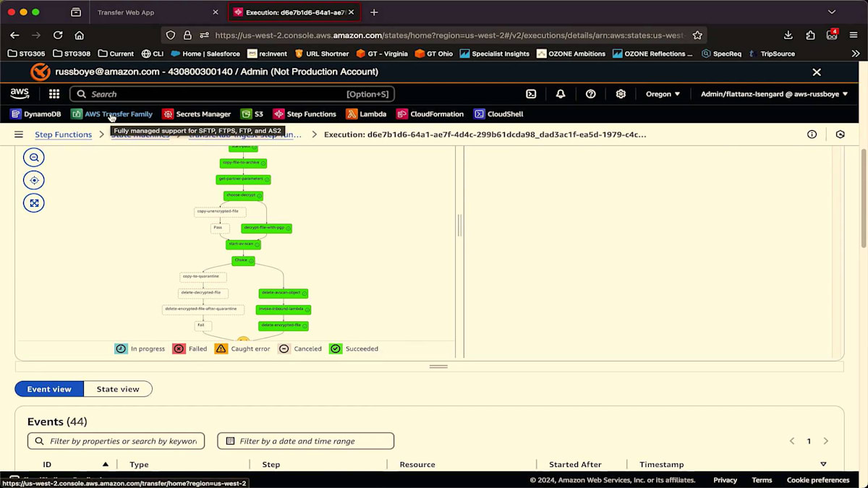The height and width of the screenshot is (488, 868).
Task: Open AWS Transfer Family shortcut
Action: click(112, 114)
